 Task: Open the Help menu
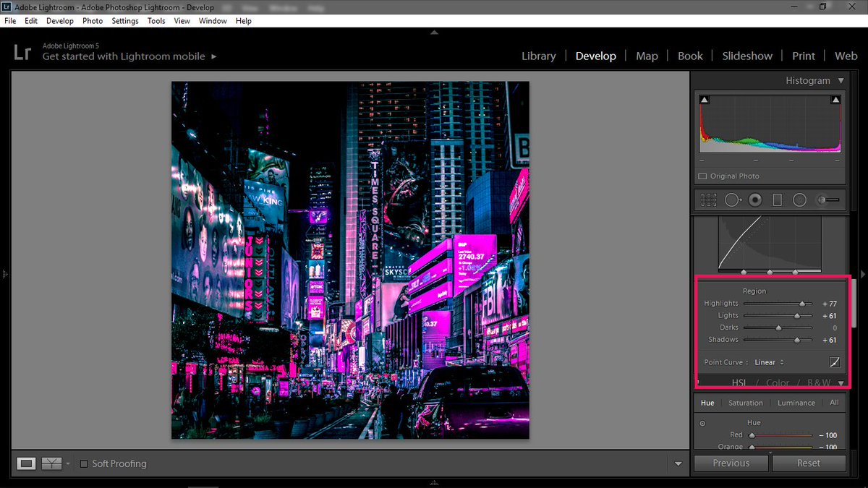244,21
